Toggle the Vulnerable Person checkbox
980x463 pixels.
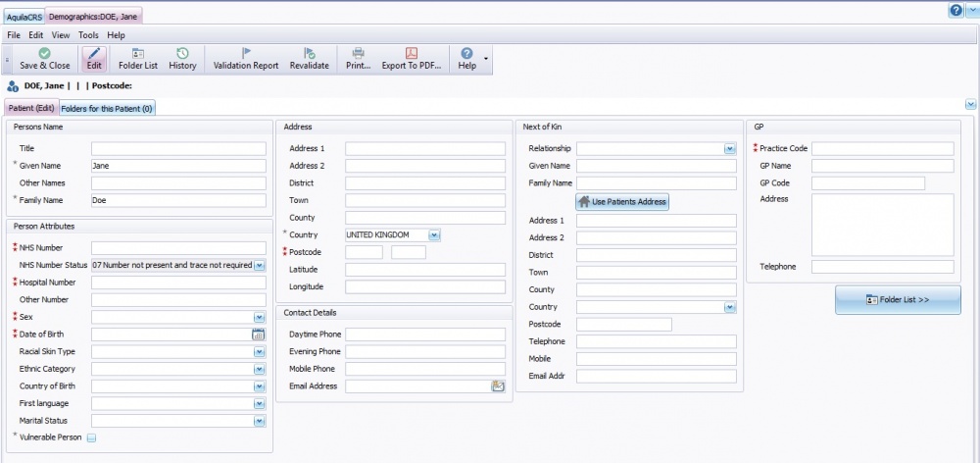tap(91, 438)
